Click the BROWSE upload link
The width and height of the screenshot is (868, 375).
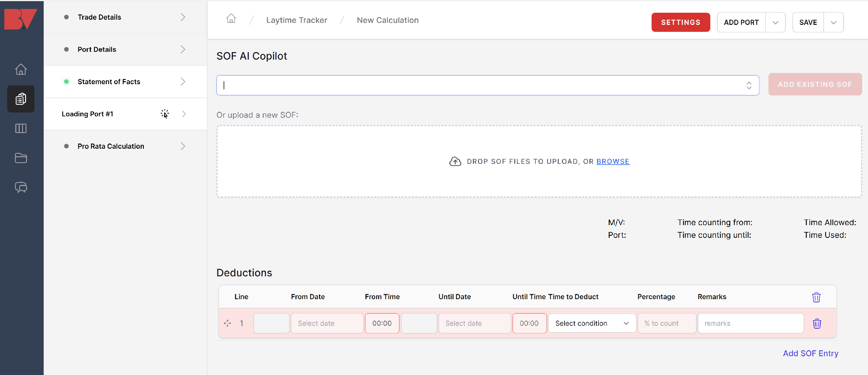(613, 161)
